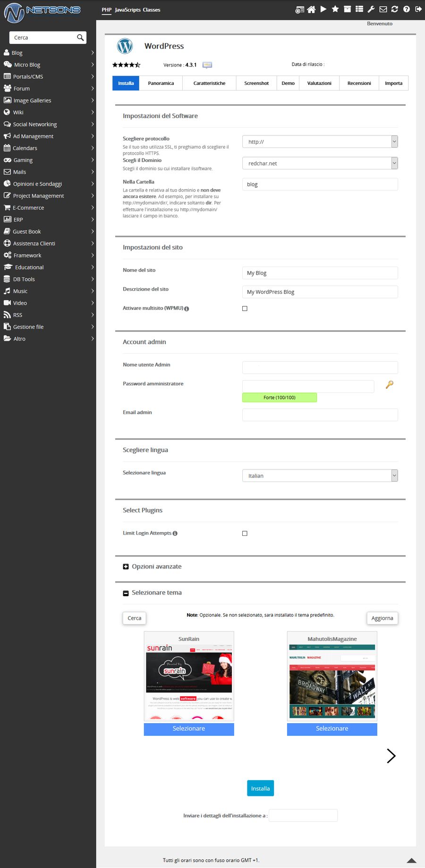Switch to the Caratteristiche tab
Viewport: 425px width, 868px height.
[209, 83]
